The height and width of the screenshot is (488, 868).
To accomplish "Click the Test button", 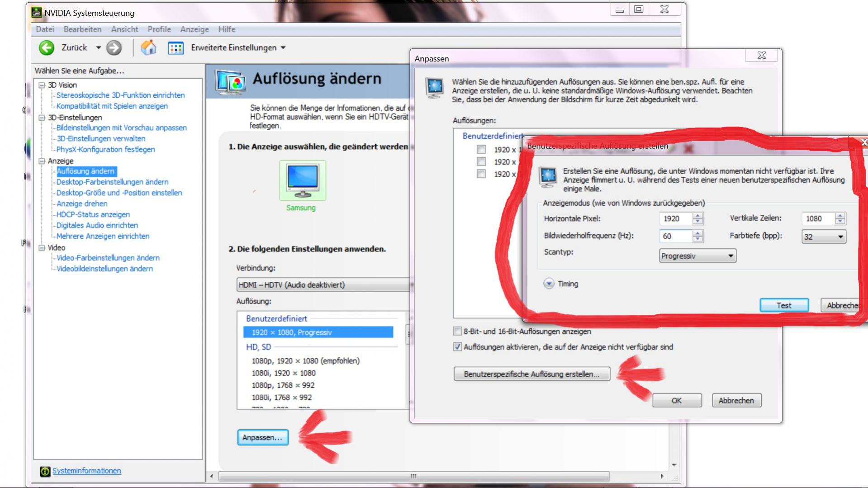I will tap(784, 305).
